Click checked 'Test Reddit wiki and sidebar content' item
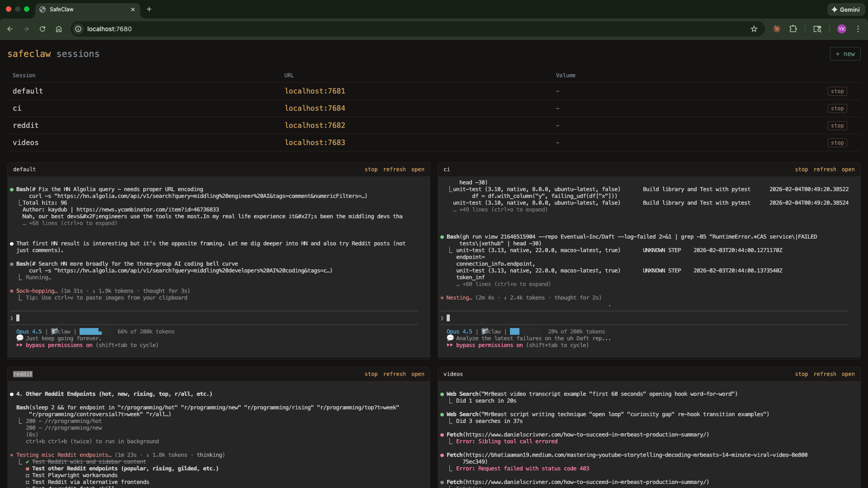 point(89,462)
